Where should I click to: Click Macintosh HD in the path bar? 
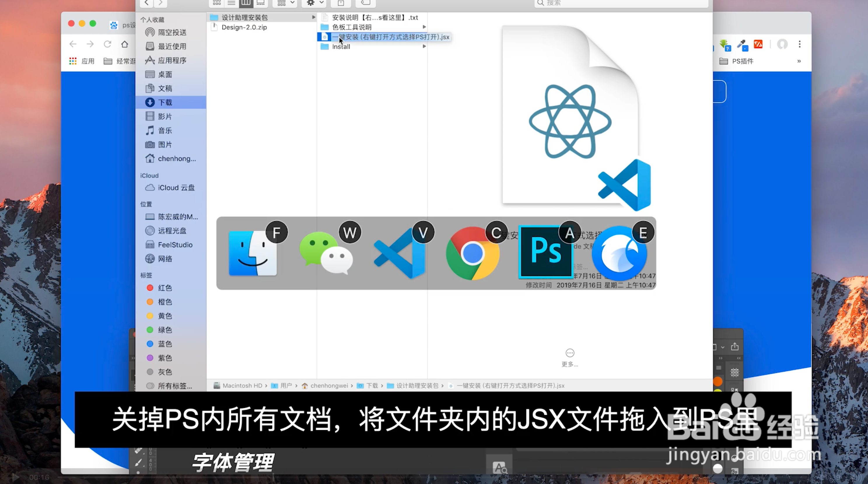[238, 386]
